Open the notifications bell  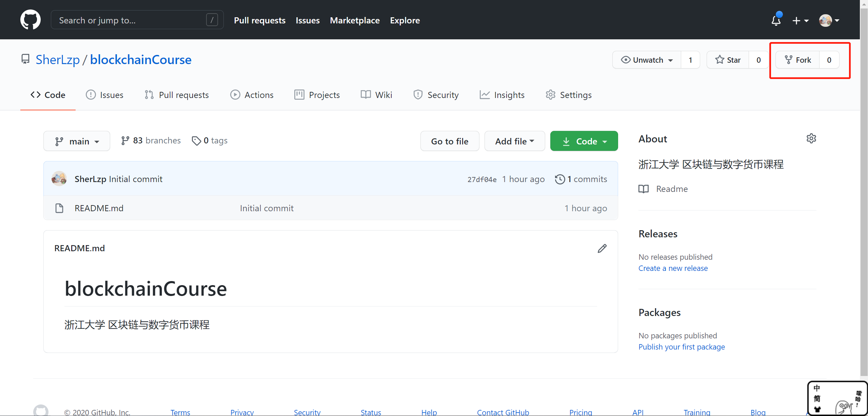coord(776,20)
